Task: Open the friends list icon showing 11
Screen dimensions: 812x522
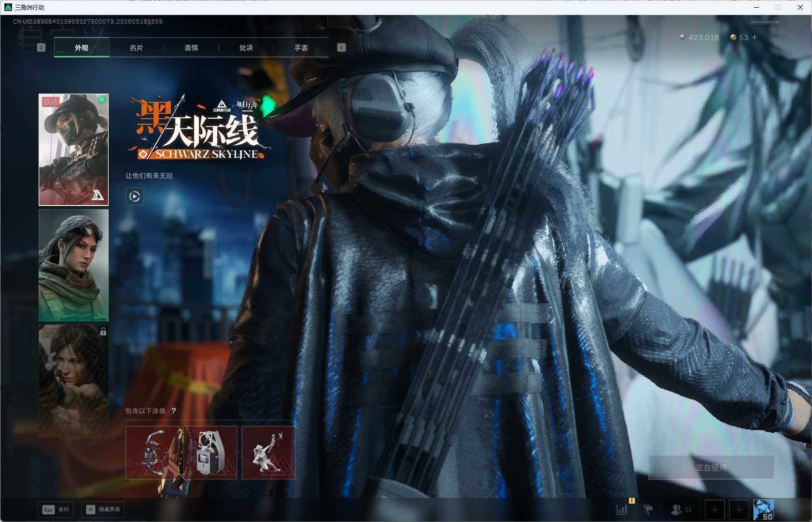Action: [x=681, y=509]
